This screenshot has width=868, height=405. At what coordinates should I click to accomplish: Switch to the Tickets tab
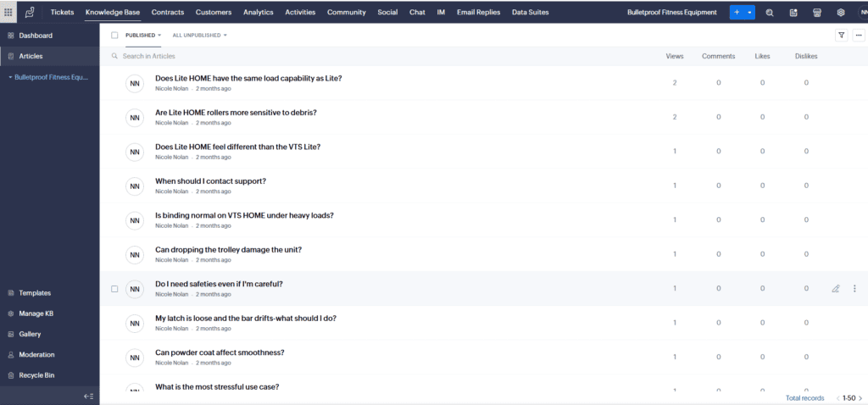pyautogui.click(x=62, y=12)
